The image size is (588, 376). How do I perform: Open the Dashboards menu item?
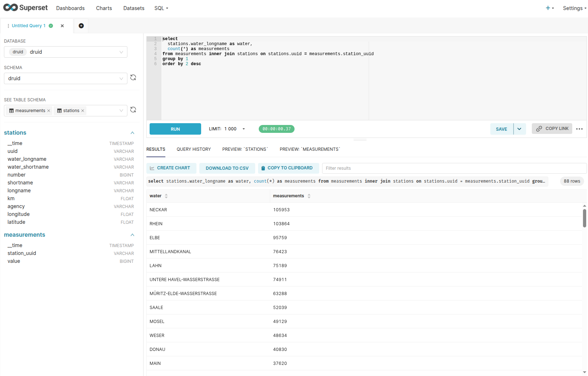[70, 8]
